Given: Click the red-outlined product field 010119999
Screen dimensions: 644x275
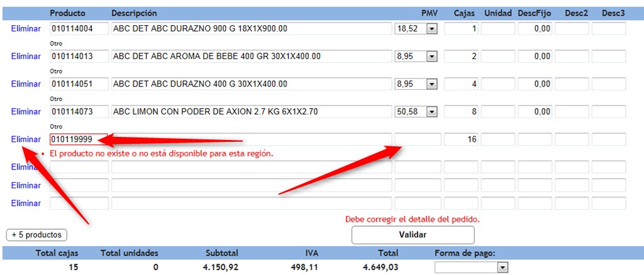Looking at the screenshot, I should [x=79, y=139].
